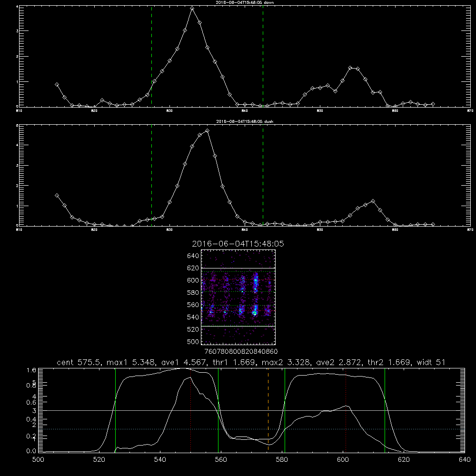Click the right green dashed line in dusk plot
The height and width of the screenshot is (476, 476).
[x=263, y=175]
